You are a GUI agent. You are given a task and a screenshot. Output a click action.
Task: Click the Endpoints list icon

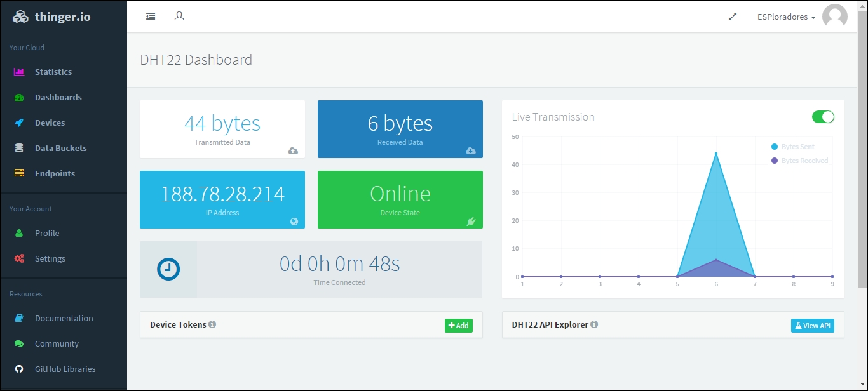coord(19,173)
